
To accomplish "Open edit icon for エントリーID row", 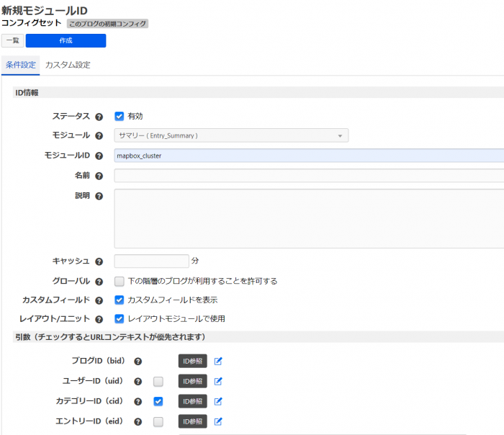I will (x=218, y=421).
